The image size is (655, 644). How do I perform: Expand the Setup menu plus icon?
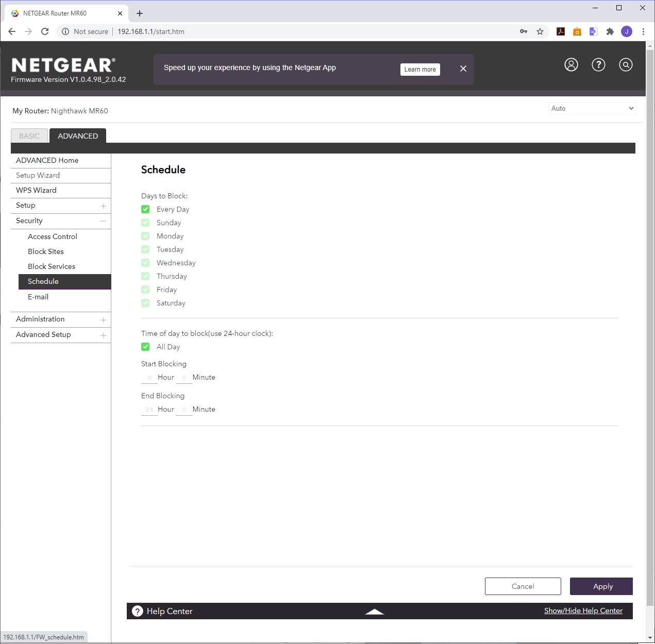tap(103, 206)
